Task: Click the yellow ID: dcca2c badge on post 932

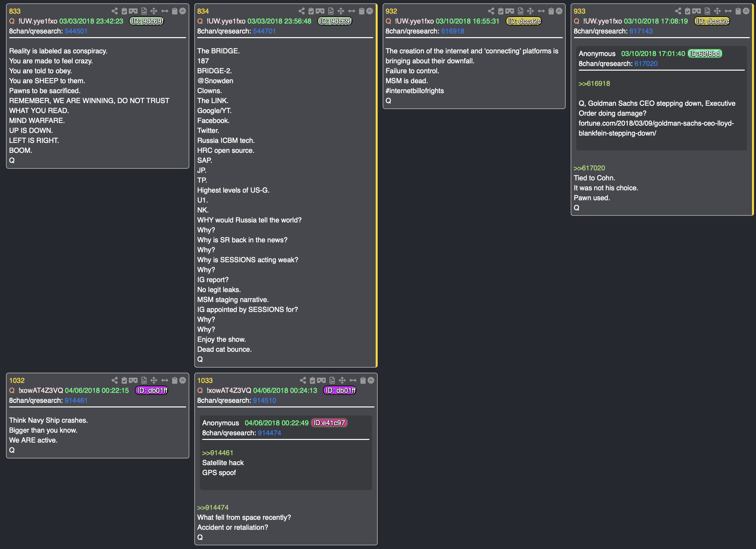Action: pos(524,21)
